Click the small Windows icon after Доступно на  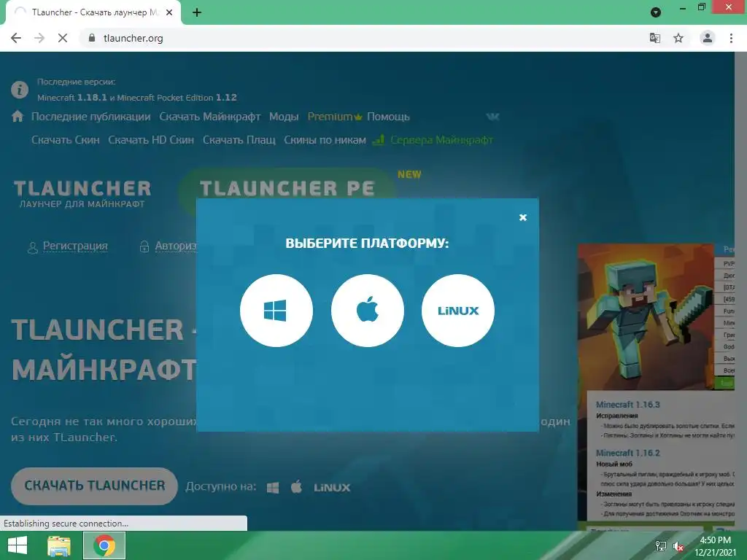pos(273,488)
